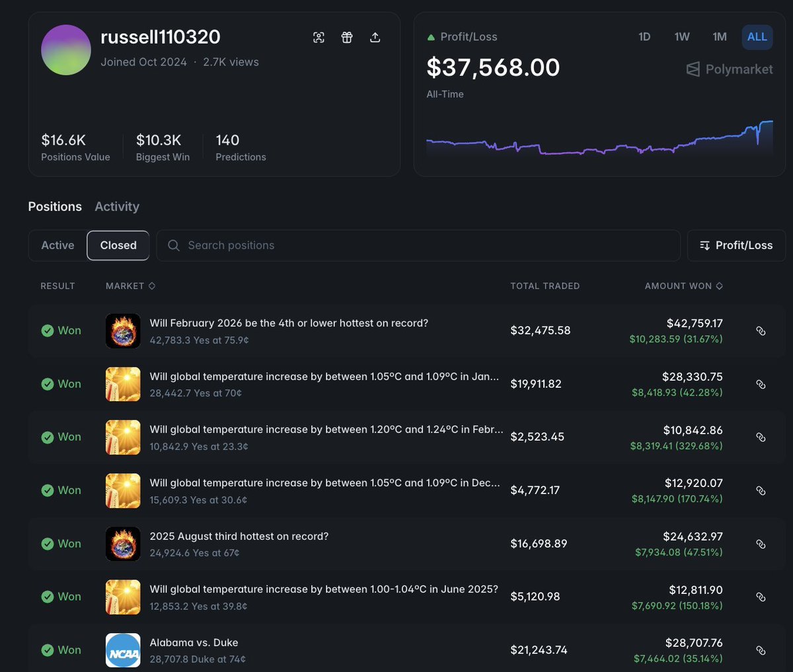The width and height of the screenshot is (793, 672).
Task: Click the thermometer thumbnail for $2,523.45 row
Action: (x=123, y=437)
